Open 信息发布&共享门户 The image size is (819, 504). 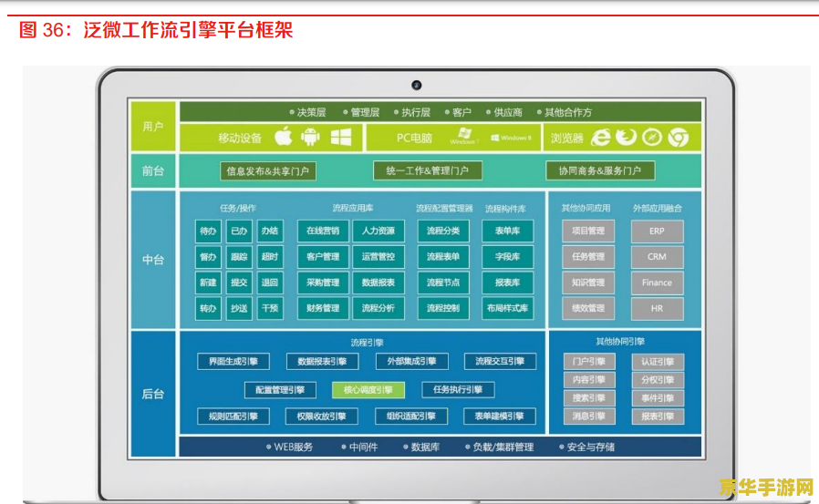click(x=268, y=171)
